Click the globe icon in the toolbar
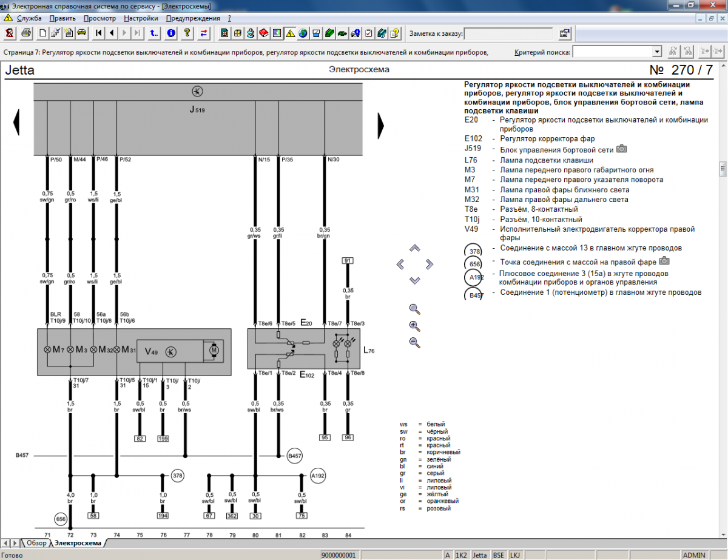Screen dimensions: 728x560 303,33
